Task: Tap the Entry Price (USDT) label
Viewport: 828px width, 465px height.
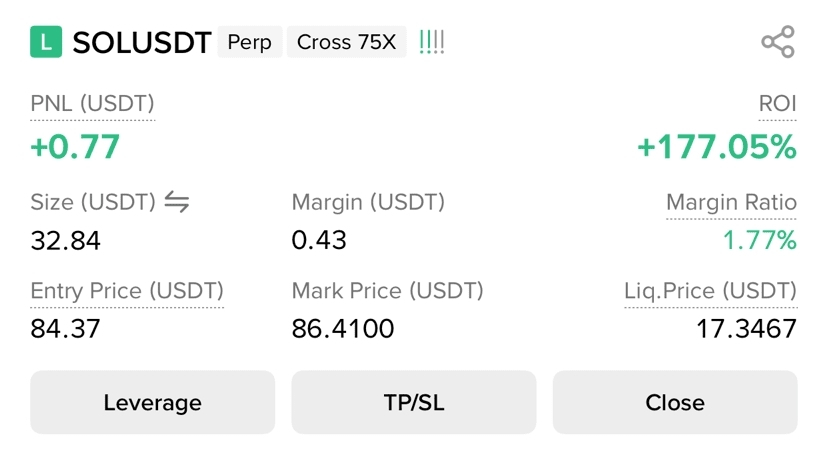Action: [x=127, y=291]
